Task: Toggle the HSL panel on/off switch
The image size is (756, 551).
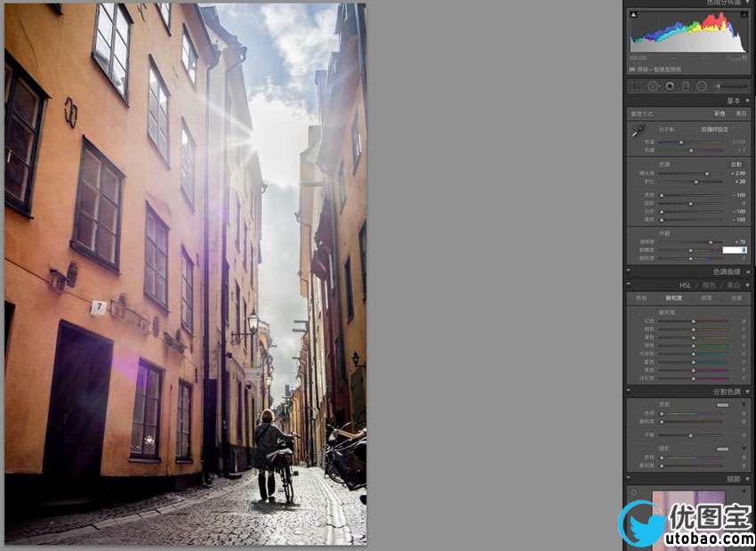Action: (629, 285)
